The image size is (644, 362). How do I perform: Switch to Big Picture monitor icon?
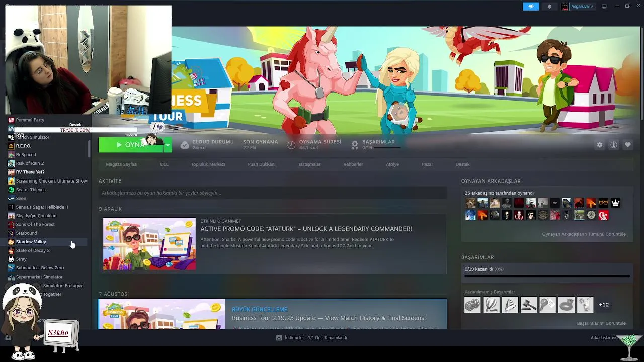tap(604, 6)
